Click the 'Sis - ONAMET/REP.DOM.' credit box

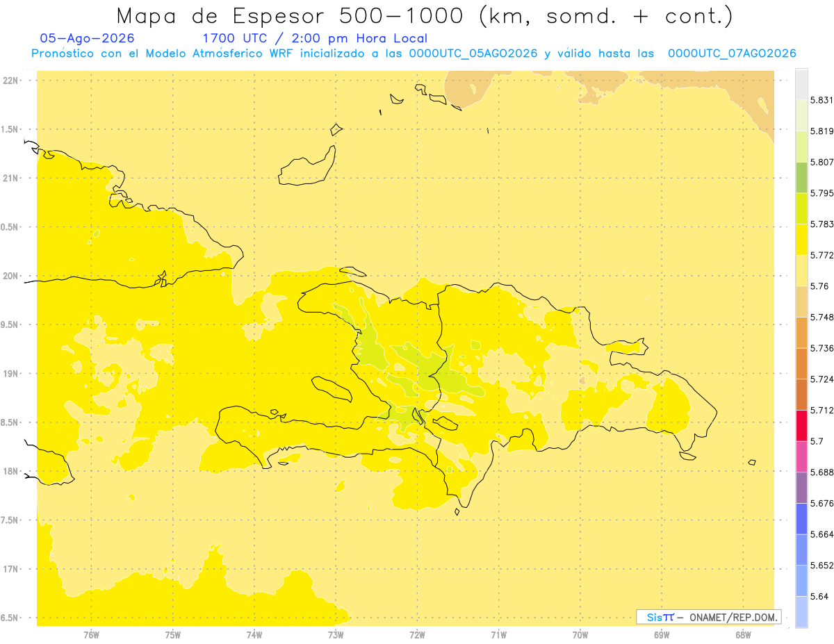click(x=708, y=617)
